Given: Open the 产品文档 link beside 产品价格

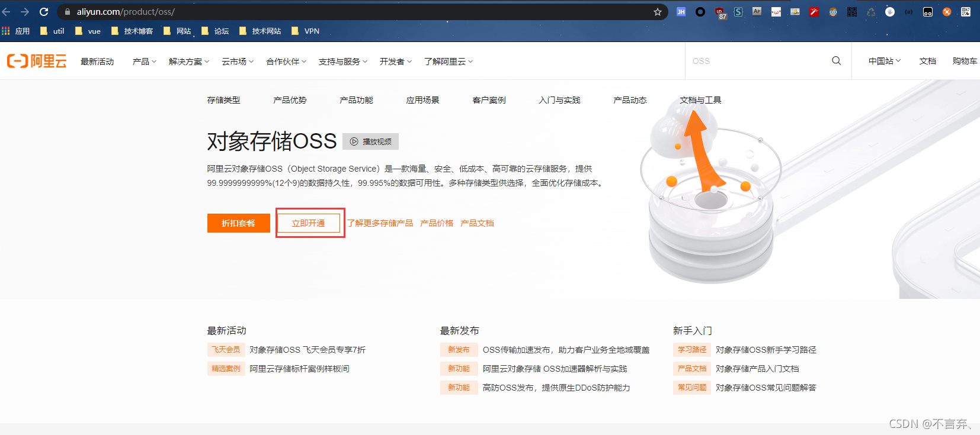Looking at the screenshot, I should [477, 223].
